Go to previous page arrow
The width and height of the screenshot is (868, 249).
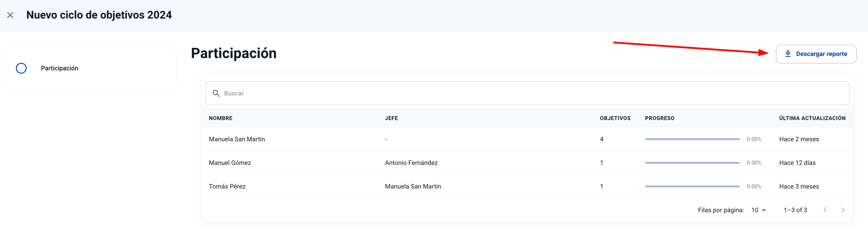tap(825, 210)
